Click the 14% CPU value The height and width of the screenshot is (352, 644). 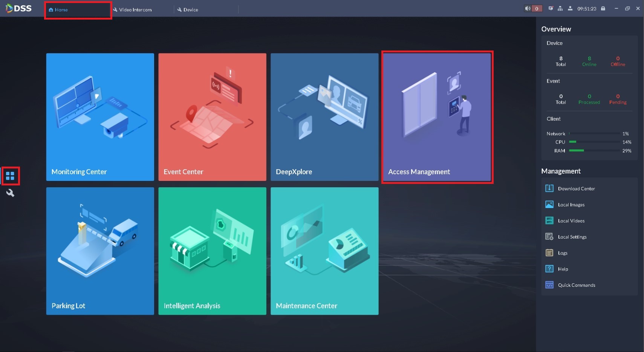point(627,142)
